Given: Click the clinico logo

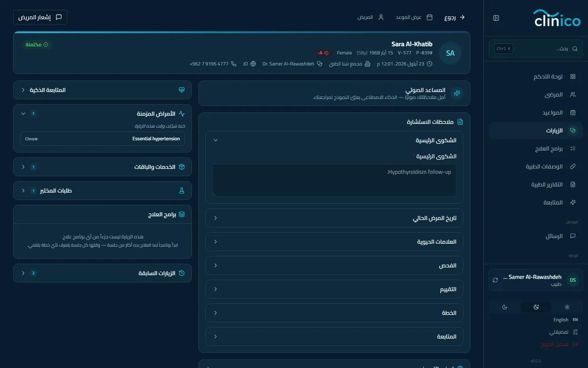Looking at the screenshot, I should tap(557, 18).
